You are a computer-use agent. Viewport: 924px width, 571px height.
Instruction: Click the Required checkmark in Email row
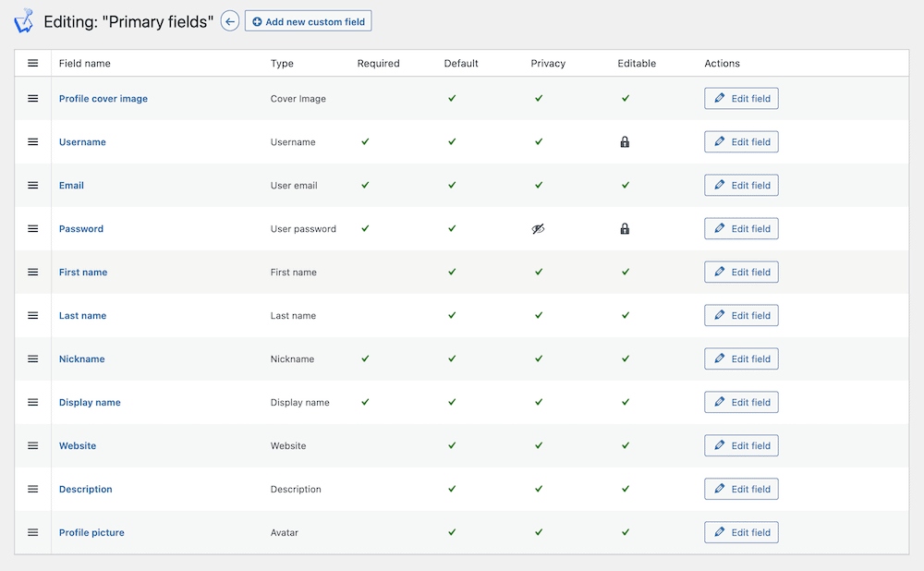(x=365, y=185)
